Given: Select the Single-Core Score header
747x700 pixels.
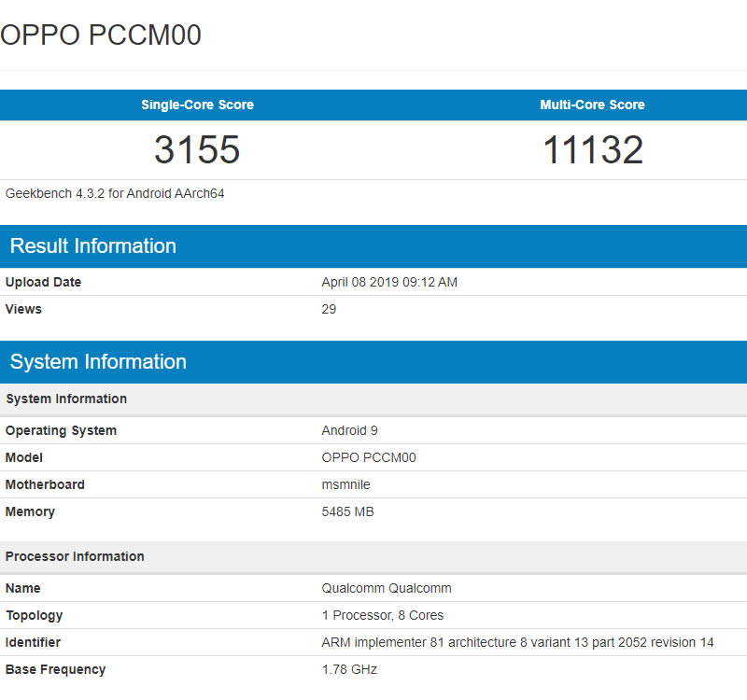Looking at the screenshot, I should click(x=197, y=105).
